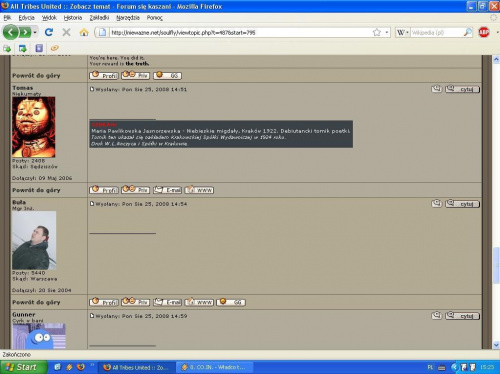Click the Firefox icon in quick launch
The image size is (500, 374).
tap(80, 367)
